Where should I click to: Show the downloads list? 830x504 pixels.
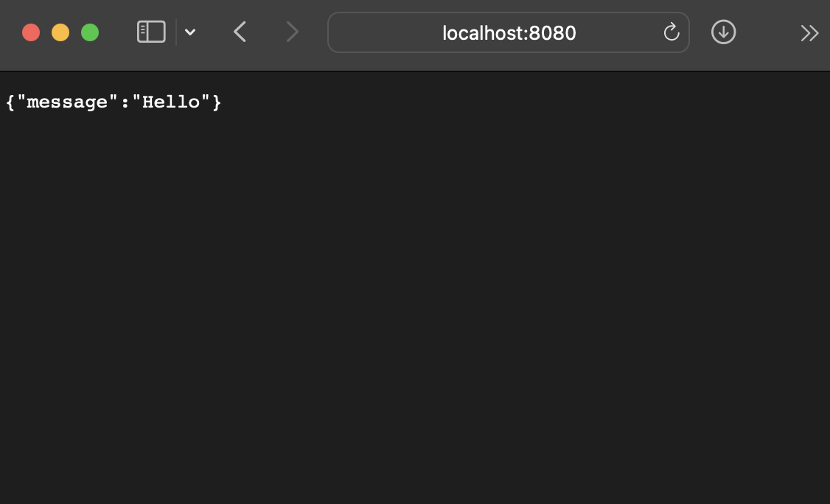click(723, 32)
